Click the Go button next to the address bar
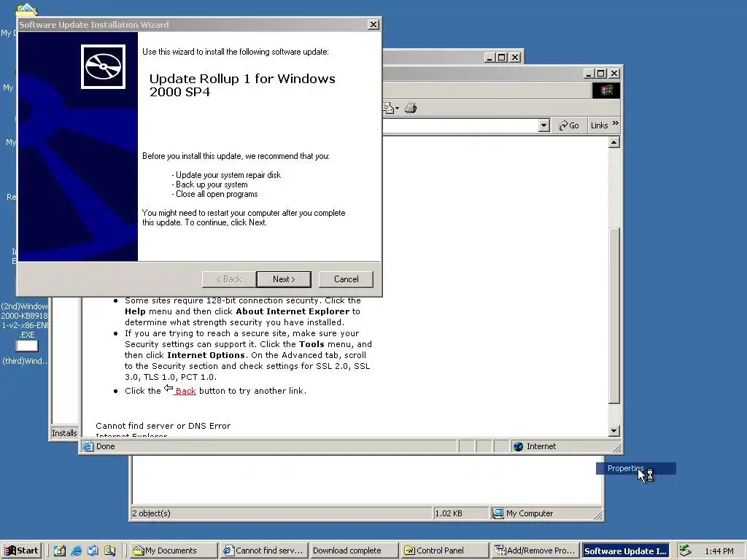 (x=569, y=125)
